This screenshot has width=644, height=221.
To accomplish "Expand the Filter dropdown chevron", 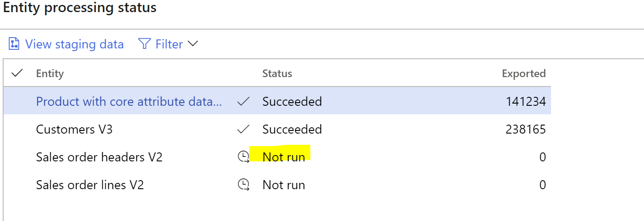I will [193, 44].
